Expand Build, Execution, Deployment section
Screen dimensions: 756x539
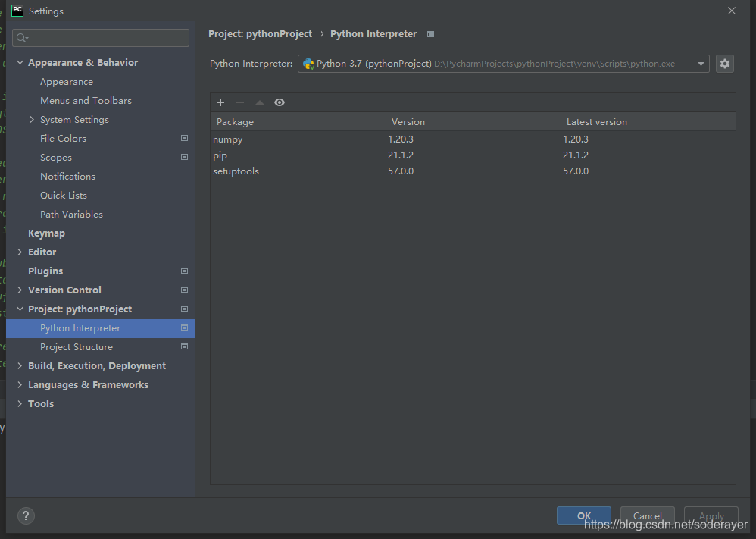(x=20, y=365)
